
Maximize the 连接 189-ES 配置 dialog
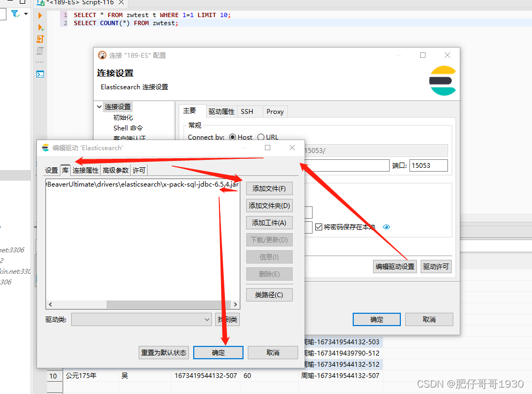coord(423,55)
